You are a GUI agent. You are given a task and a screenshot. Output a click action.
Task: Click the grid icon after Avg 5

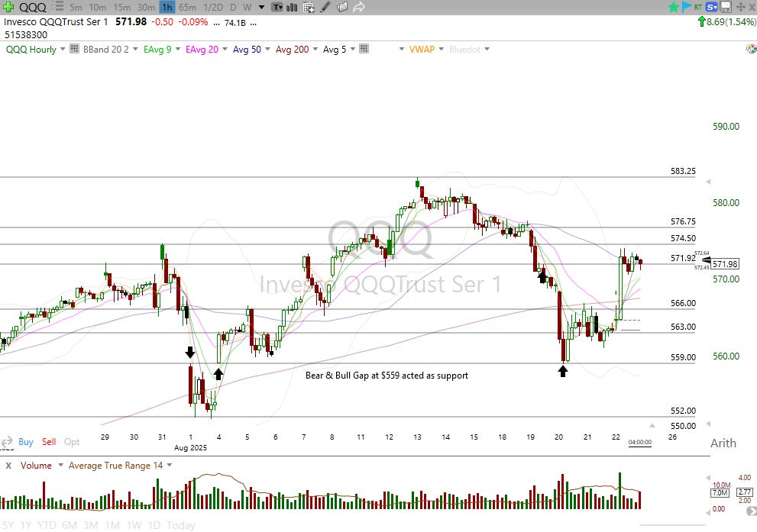pos(364,49)
